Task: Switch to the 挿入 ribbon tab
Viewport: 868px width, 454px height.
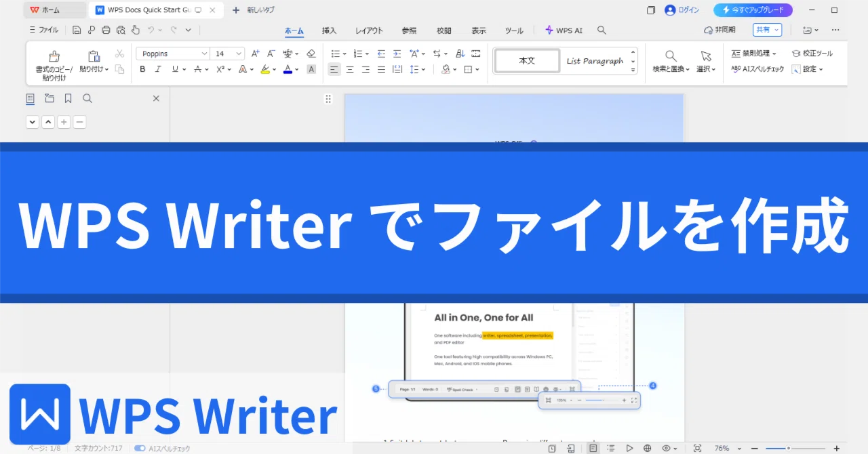Action: tap(329, 30)
